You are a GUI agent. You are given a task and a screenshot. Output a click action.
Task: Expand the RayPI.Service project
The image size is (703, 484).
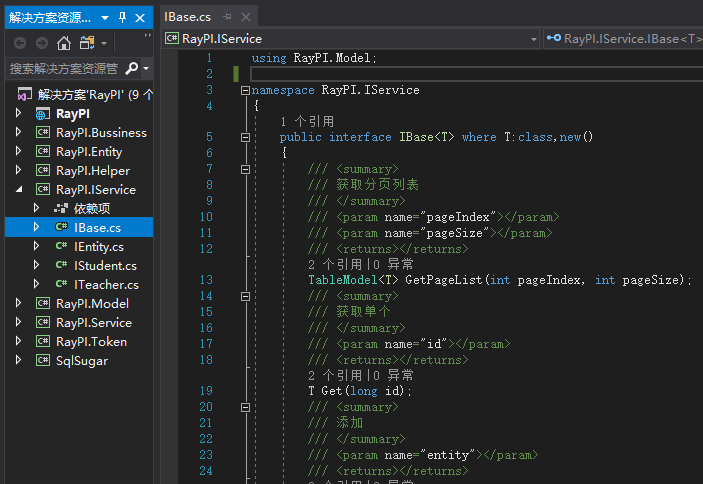[18, 322]
